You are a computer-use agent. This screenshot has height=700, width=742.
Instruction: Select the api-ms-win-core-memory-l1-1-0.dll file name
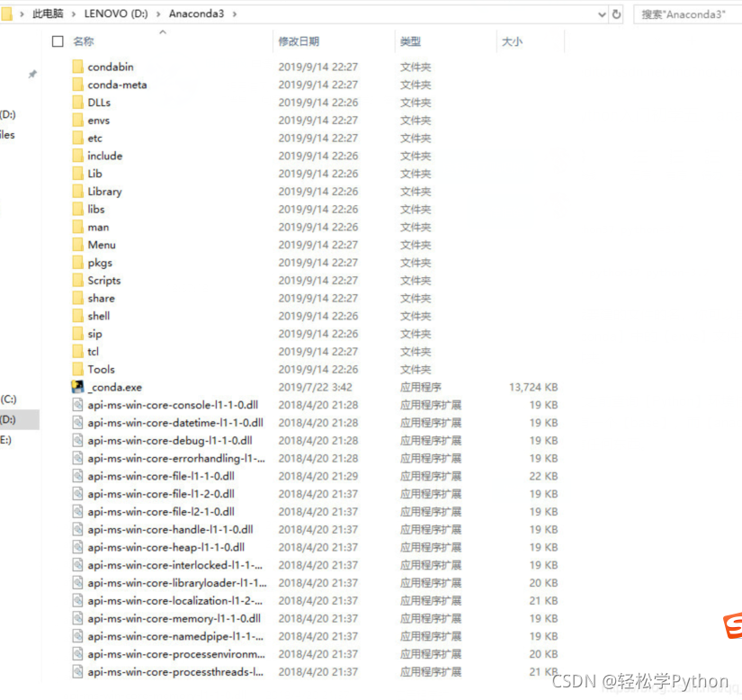[x=174, y=619]
